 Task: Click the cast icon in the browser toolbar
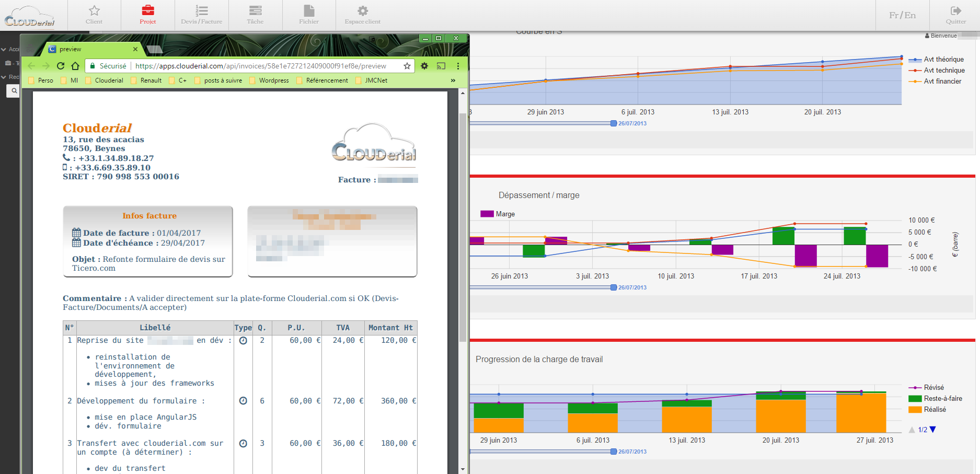(x=441, y=66)
